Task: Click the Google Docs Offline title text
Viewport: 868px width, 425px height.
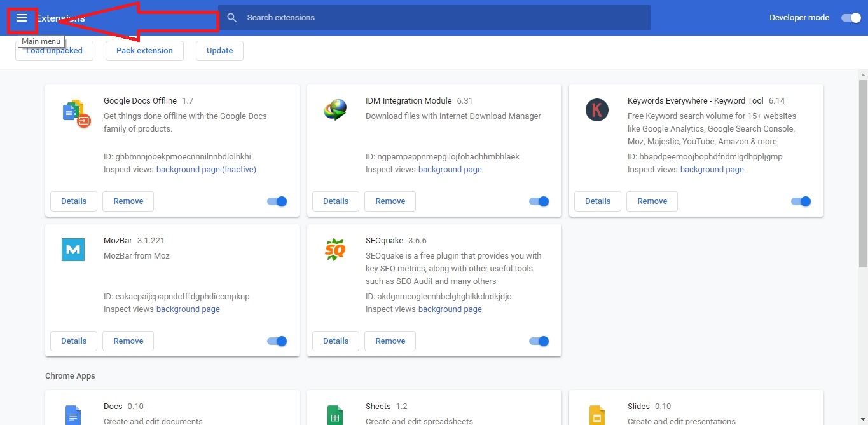Action: coord(140,101)
